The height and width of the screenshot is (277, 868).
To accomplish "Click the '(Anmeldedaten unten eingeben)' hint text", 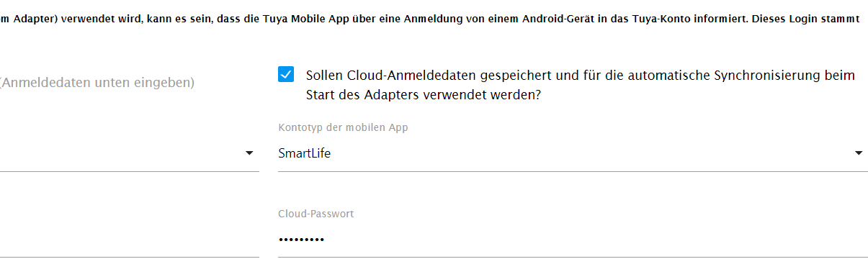I will (97, 83).
